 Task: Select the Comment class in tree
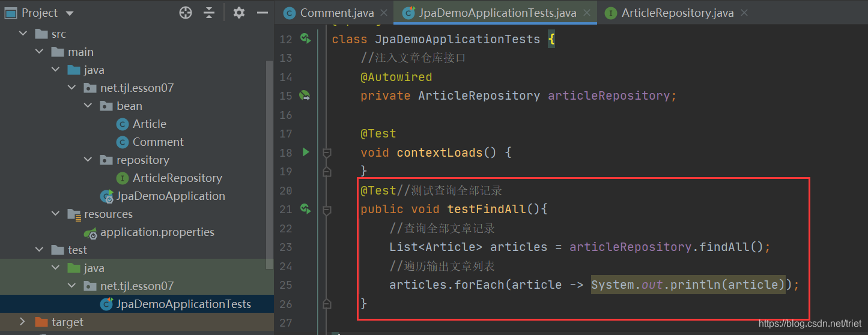pos(158,142)
